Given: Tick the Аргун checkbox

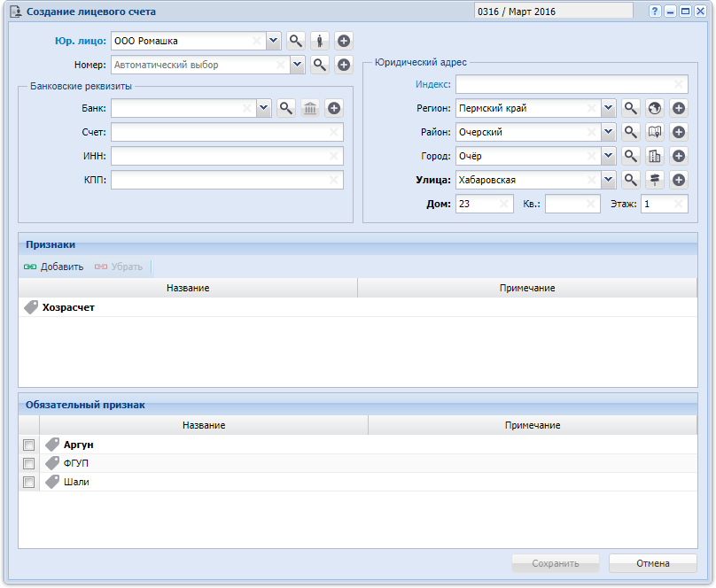Looking at the screenshot, I should click(28, 445).
